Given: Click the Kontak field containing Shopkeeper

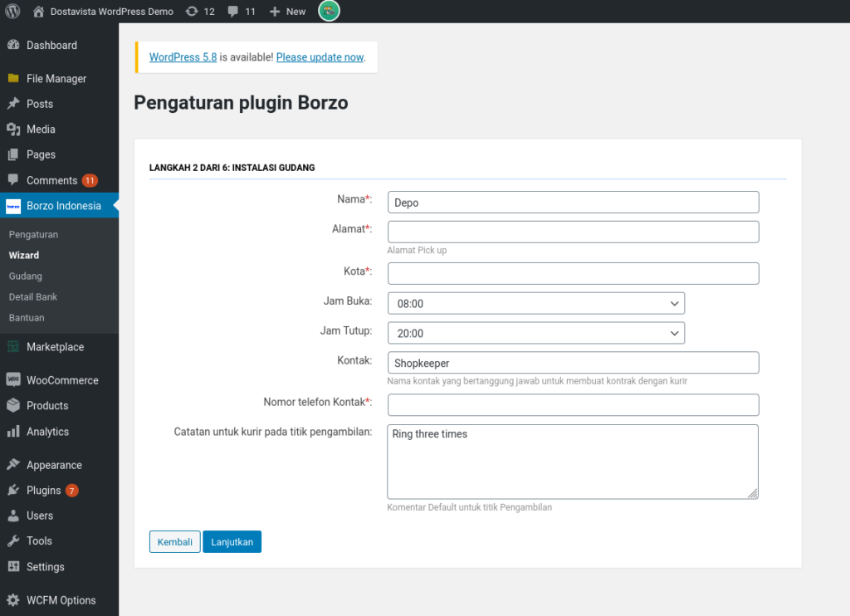Looking at the screenshot, I should coord(573,363).
